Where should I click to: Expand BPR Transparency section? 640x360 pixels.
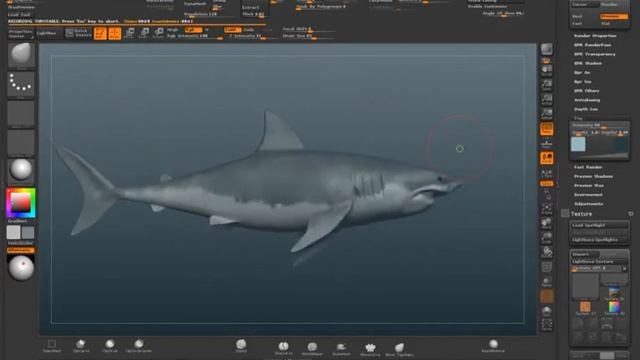(x=594, y=54)
